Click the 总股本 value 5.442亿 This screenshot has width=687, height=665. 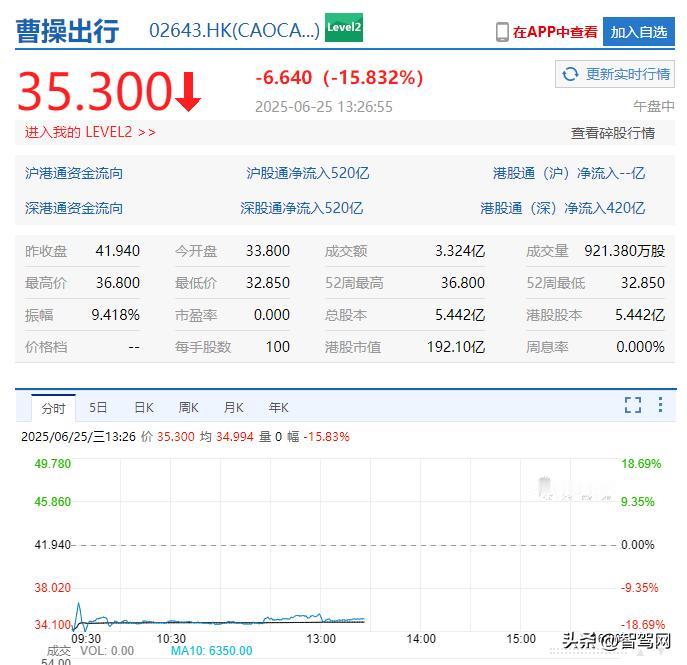pos(460,315)
